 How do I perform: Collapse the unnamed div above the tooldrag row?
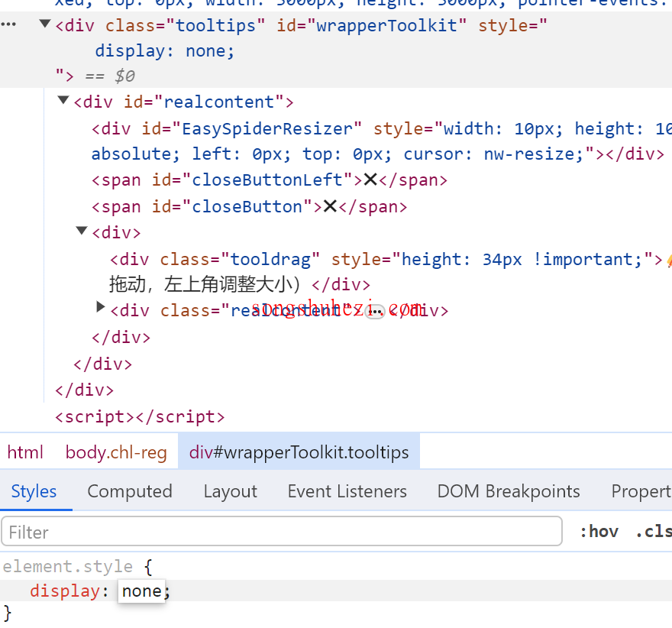(82, 231)
